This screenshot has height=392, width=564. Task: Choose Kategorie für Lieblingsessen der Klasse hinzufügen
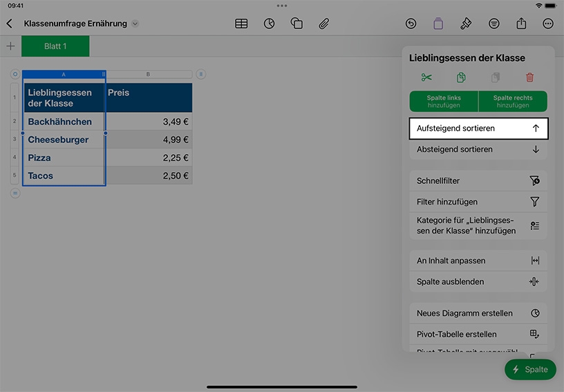(x=478, y=225)
